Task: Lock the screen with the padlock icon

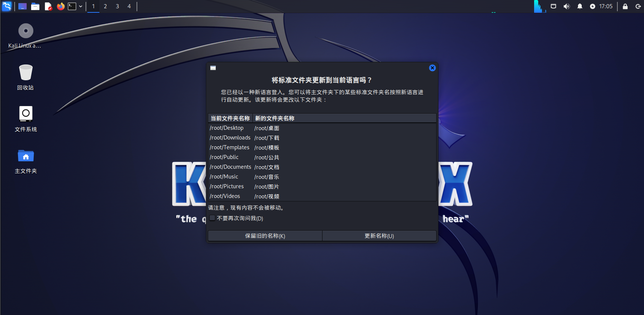Action: [x=625, y=6]
